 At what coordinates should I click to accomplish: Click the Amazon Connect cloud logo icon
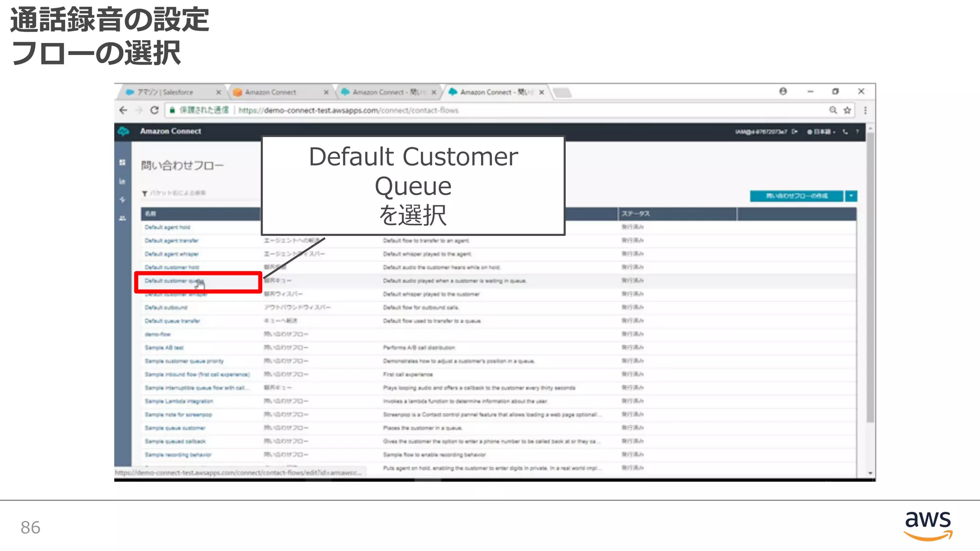pyautogui.click(x=123, y=131)
